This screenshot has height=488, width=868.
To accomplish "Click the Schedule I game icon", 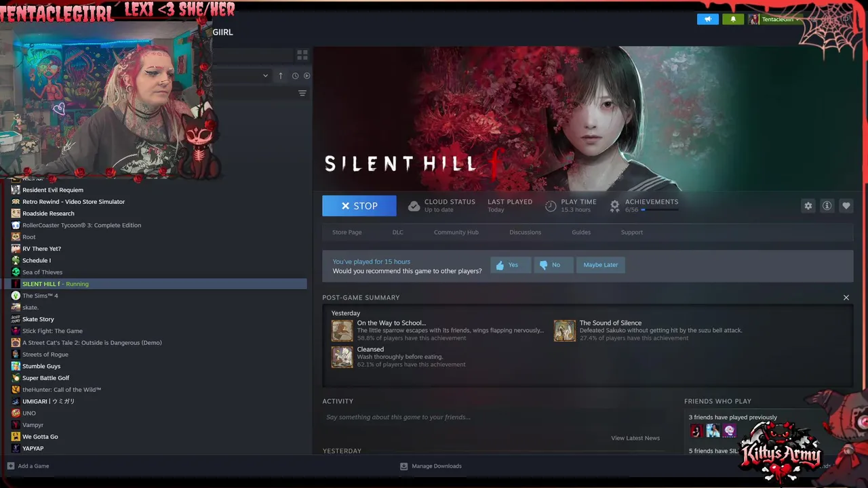I will point(16,260).
